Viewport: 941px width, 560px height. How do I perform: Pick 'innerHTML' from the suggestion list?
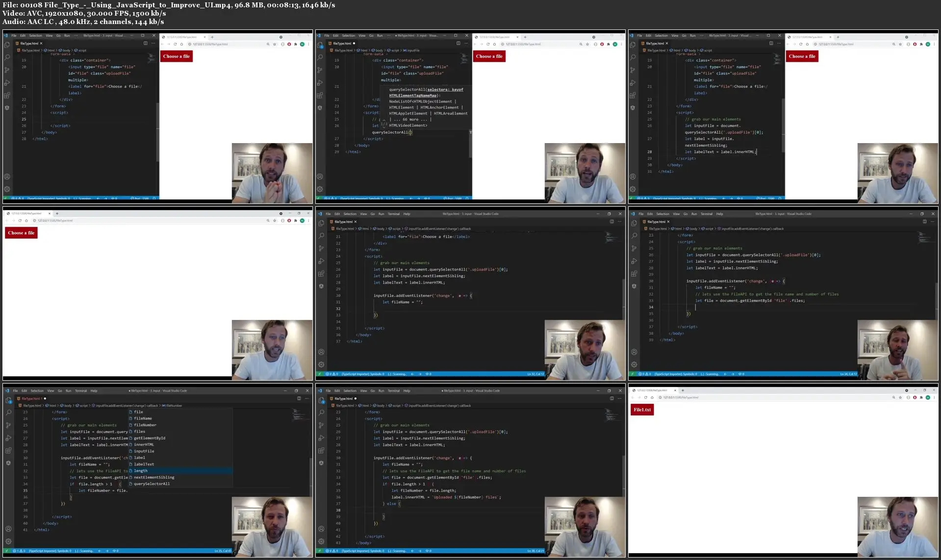click(x=180, y=444)
